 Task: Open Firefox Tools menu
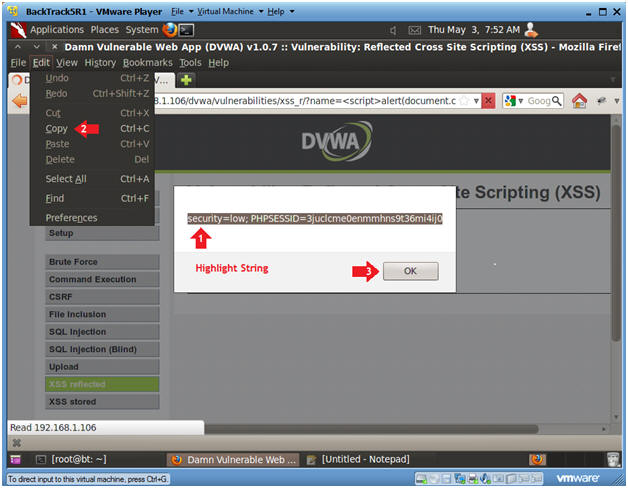tap(190, 63)
